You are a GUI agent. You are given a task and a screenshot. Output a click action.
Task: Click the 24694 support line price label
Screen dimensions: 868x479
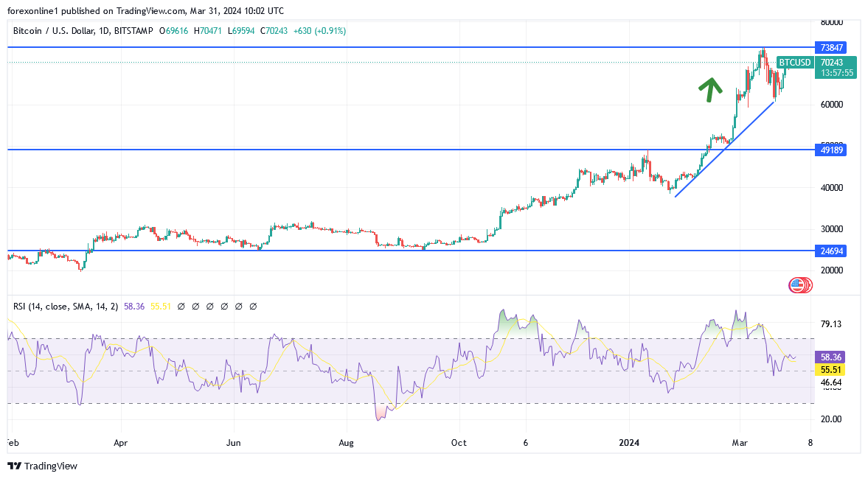coord(831,251)
